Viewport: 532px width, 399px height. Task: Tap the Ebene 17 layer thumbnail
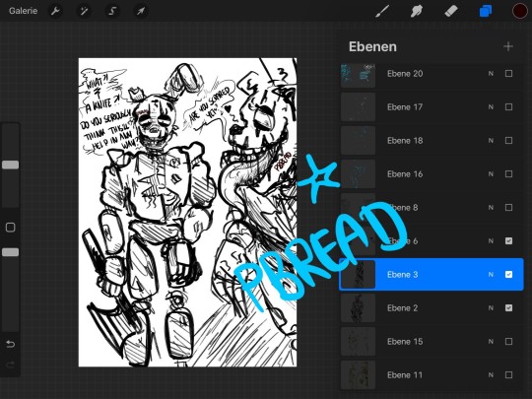tap(358, 107)
